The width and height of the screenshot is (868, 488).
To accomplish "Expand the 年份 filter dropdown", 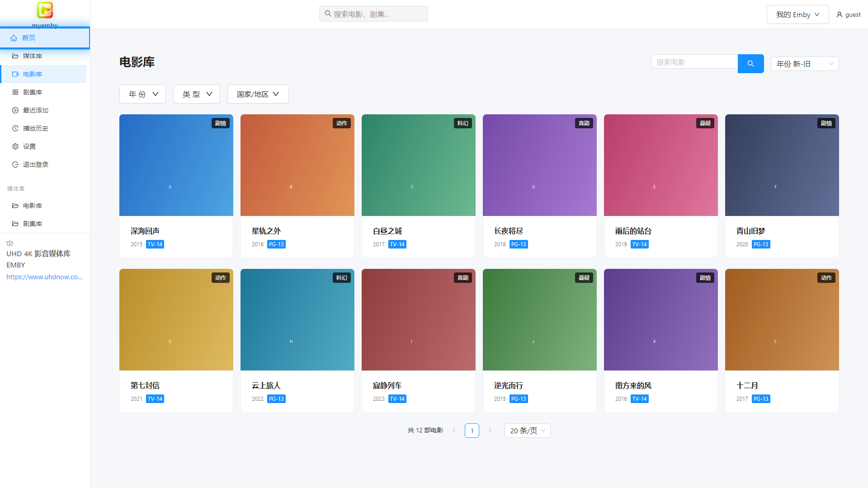I will (x=142, y=94).
